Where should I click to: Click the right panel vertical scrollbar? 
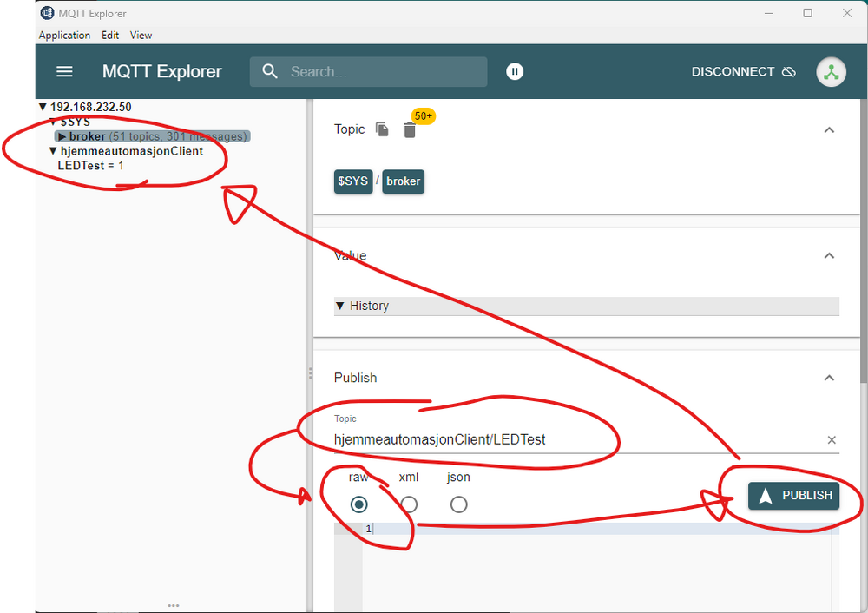click(864, 241)
